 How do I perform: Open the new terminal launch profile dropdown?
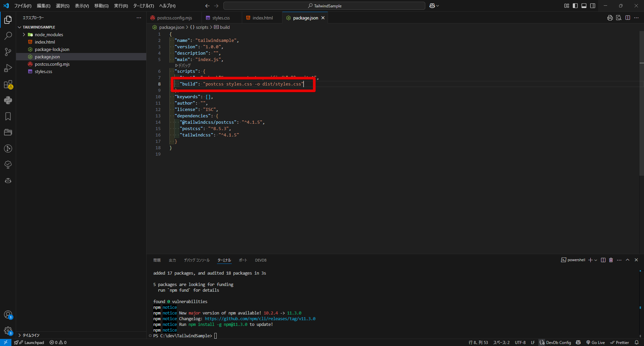click(x=596, y=260)
